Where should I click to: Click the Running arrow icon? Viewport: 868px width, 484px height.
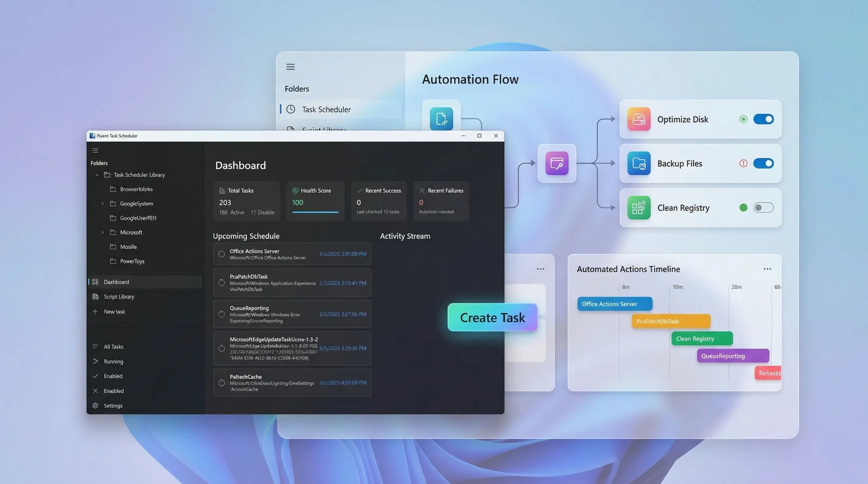[95, 362]
